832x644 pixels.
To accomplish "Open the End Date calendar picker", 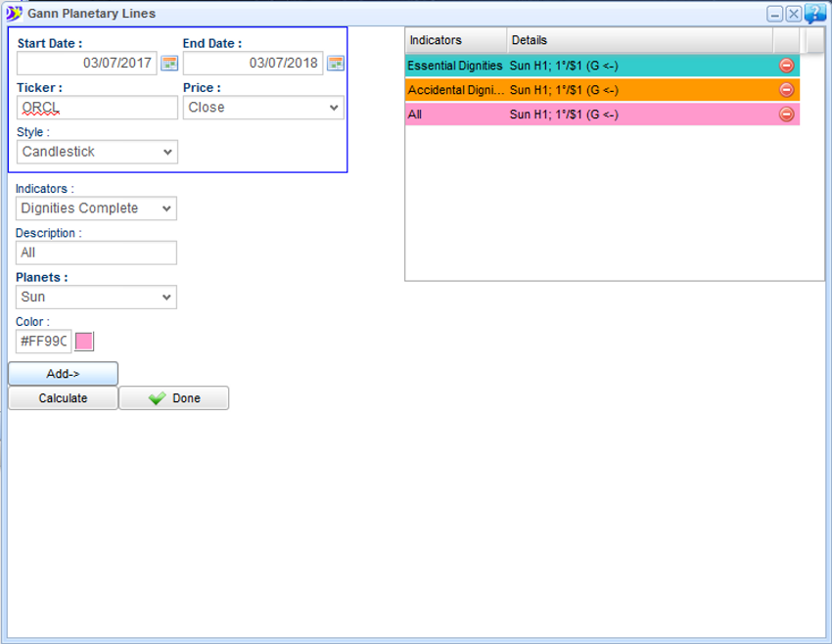I will [x=335, y=64].
